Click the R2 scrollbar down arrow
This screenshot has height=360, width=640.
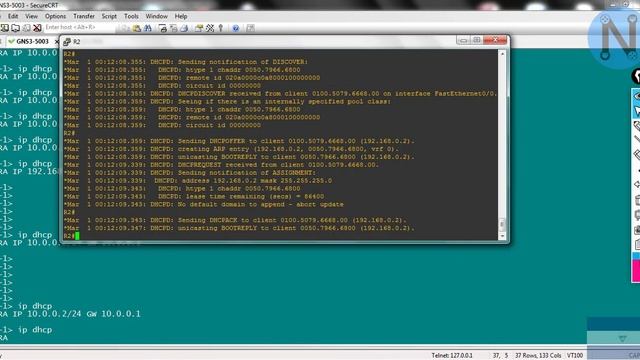[x=502, y=236]
